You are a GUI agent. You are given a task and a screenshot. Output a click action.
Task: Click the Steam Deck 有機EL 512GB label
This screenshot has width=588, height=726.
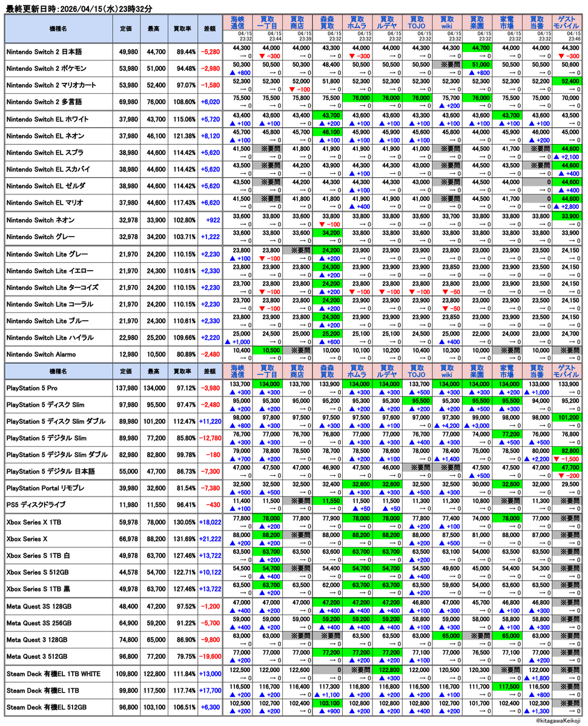(x=46, y=707)
